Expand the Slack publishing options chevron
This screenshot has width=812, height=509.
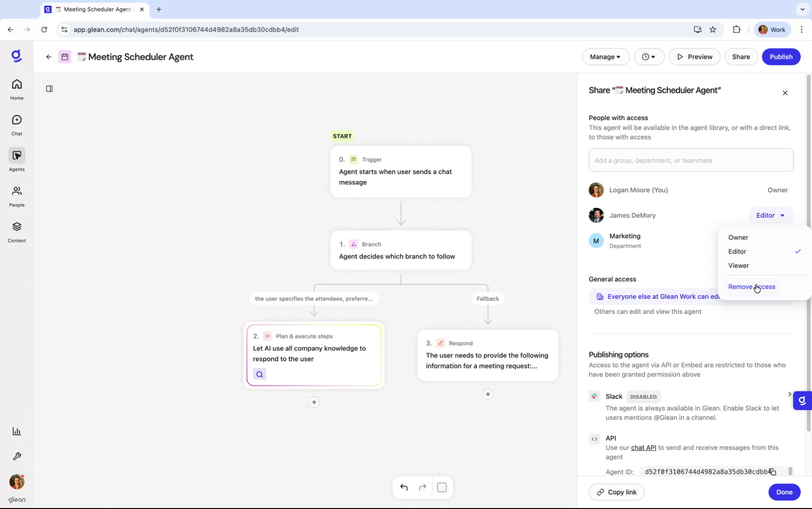790,394
